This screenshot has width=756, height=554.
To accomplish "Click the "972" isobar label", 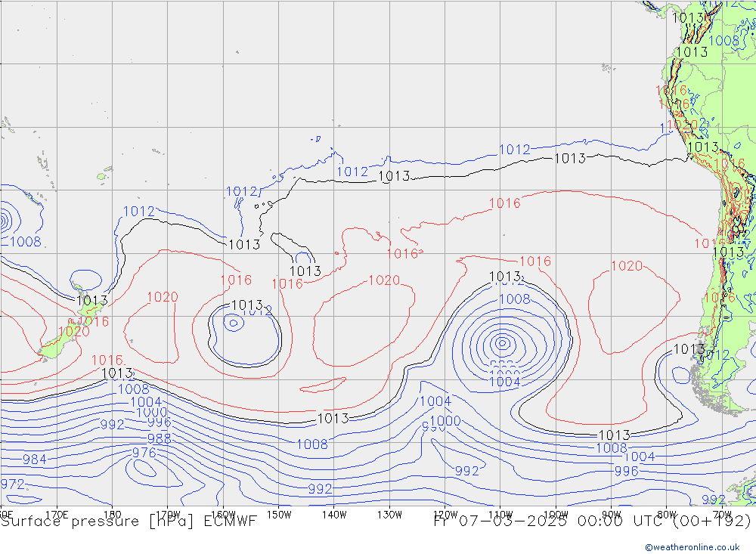I will coord(11,484).
